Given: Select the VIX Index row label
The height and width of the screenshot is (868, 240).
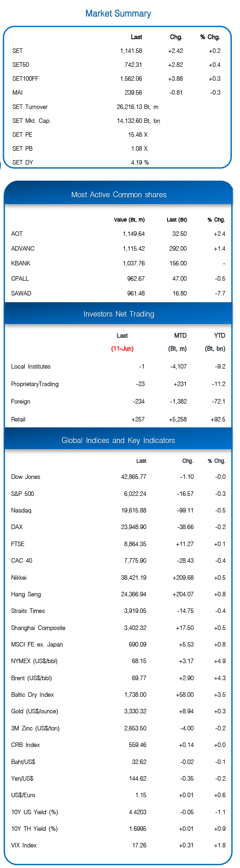Looking at the screenshot, I should (x=24, y=846).
